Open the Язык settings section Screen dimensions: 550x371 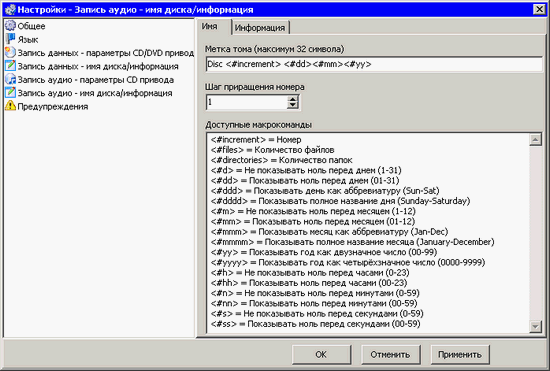(28, 39)
